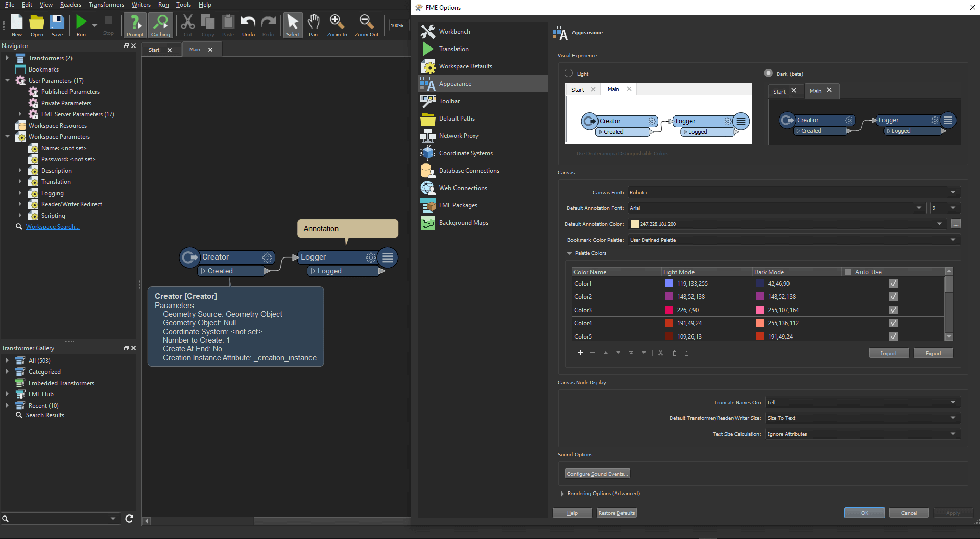This screenshot has height=539, width=980.
Task: Open the Database Connections options category
Action: 483,171
